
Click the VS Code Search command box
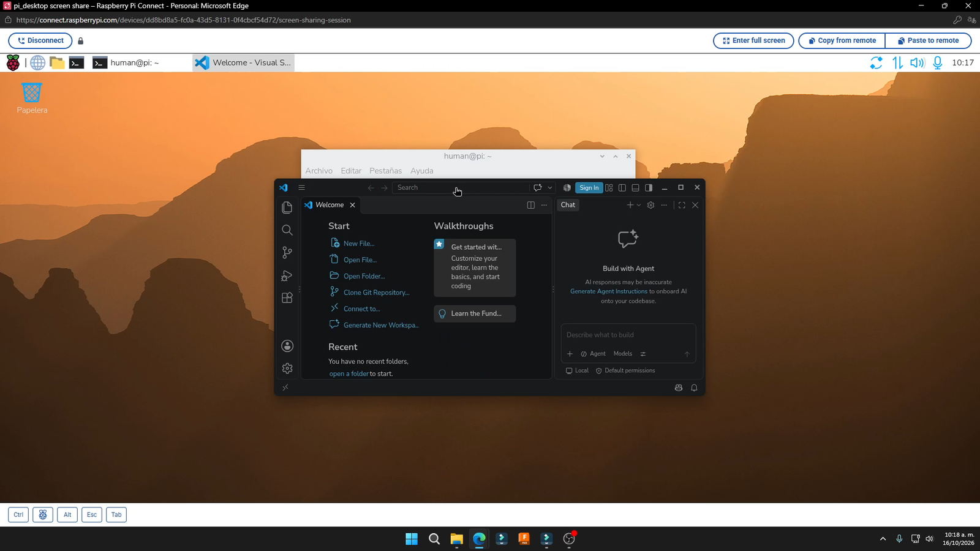(x=461, y=187)
